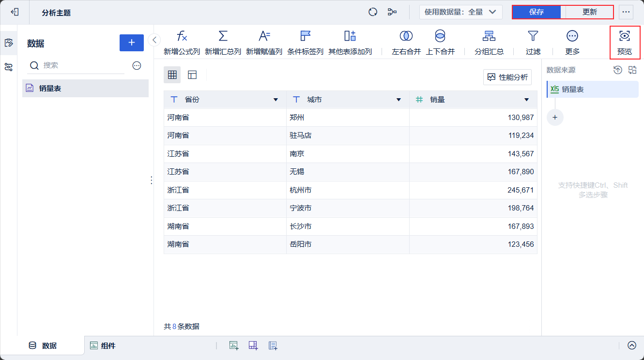Screen dimensions: 644x360
Task: Select the data edit icon in left rail
Action: (8, 43)
